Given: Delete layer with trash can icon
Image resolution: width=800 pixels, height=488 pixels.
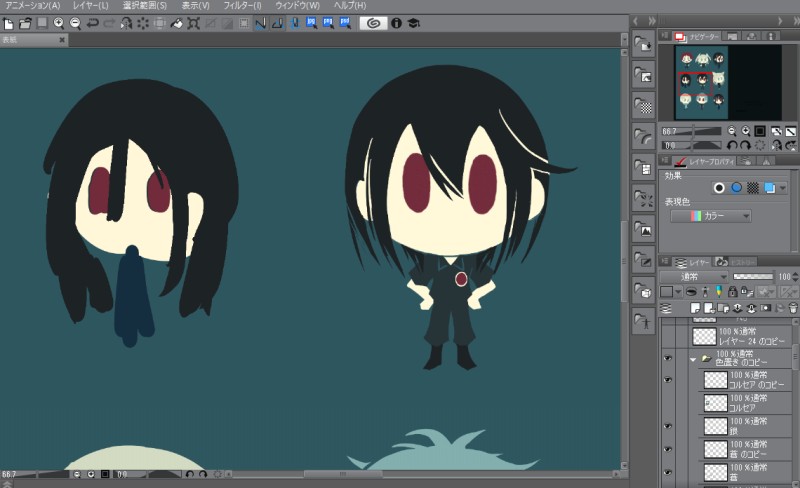Looking at the screenshot, I should click(793, 308).
